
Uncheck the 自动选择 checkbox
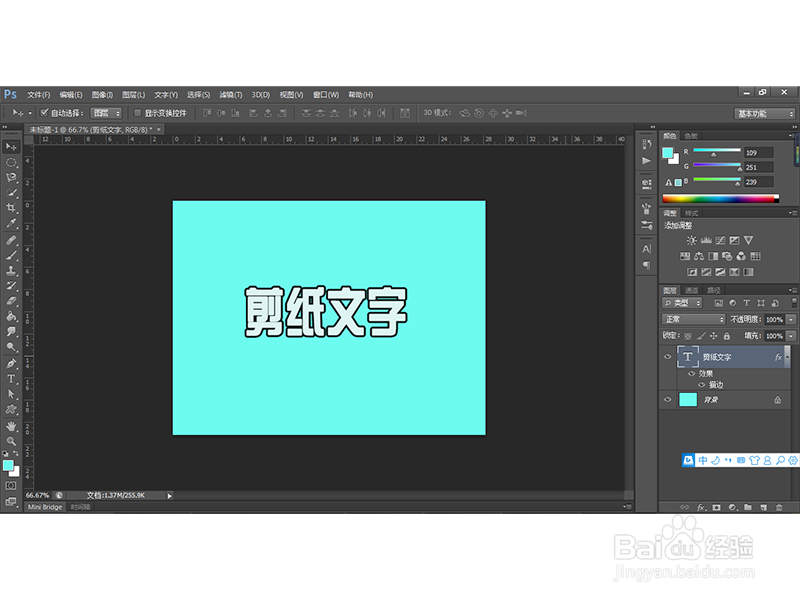point(44,113)
